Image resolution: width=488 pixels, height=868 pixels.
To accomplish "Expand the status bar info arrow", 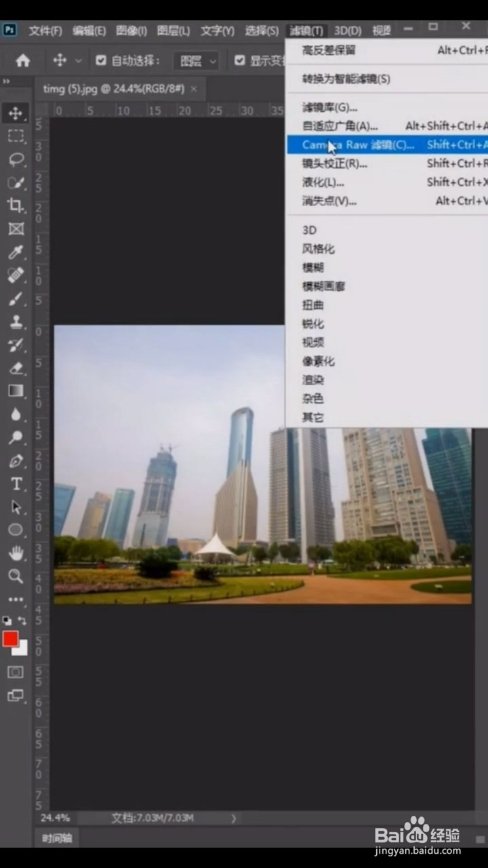I will pyautogui.click(x=233, y=818).
